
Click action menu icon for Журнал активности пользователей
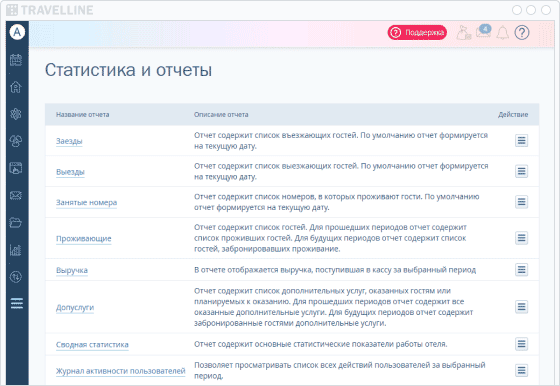pyautogui.click(x=521, y=370)
